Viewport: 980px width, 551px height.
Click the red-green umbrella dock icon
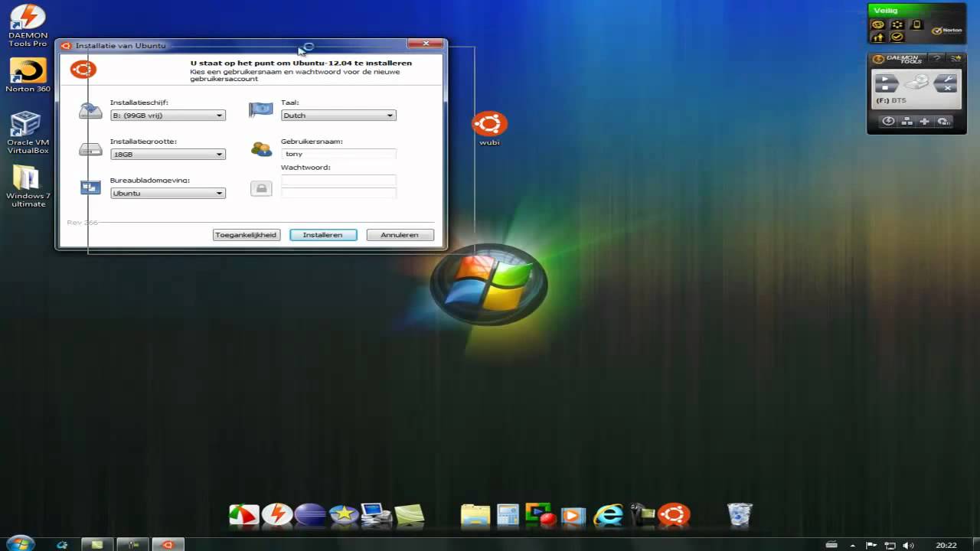pyautogui.click(x=244, y=515)
